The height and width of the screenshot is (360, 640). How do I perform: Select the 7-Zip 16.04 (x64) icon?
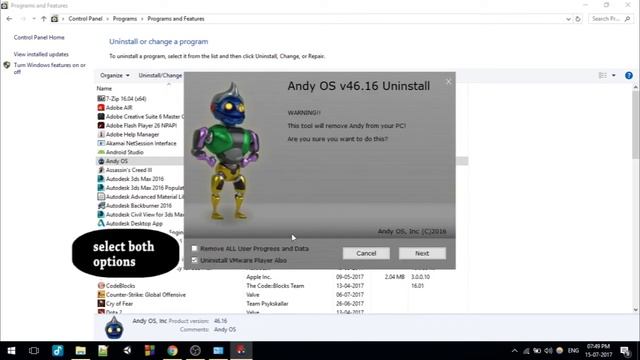(101, 99)
